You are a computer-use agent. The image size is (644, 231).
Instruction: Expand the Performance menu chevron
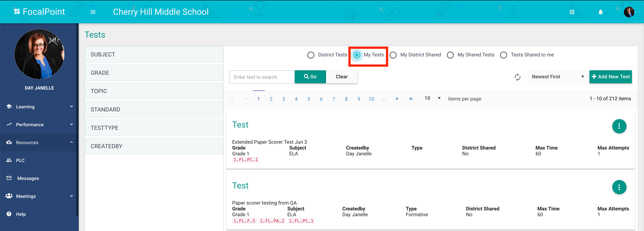point(72,125)
